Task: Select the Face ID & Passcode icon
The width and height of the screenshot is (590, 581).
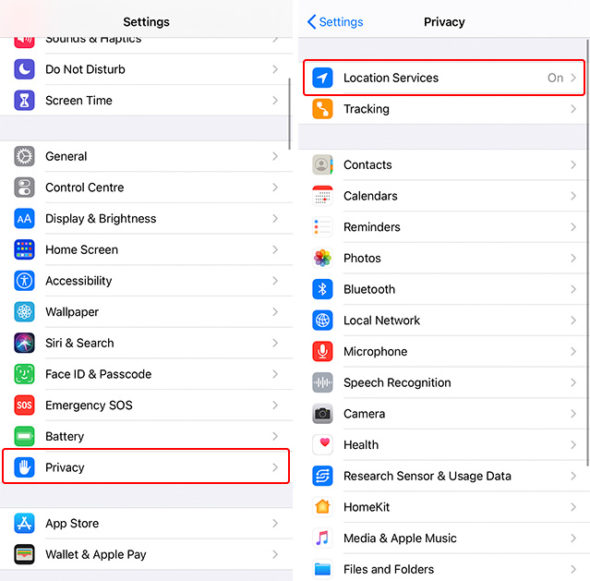Action: 24,374
